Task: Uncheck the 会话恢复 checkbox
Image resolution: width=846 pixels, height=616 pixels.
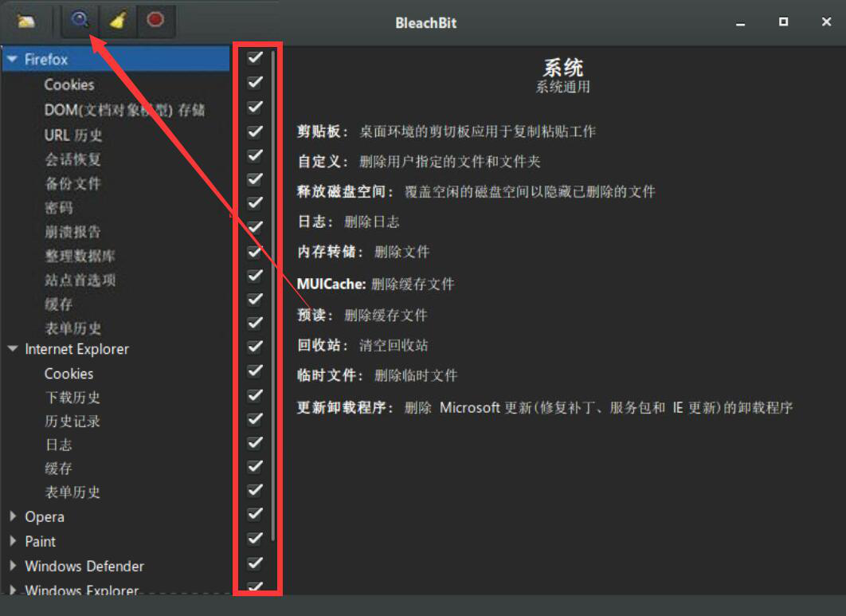Action: tap(255, 155)
